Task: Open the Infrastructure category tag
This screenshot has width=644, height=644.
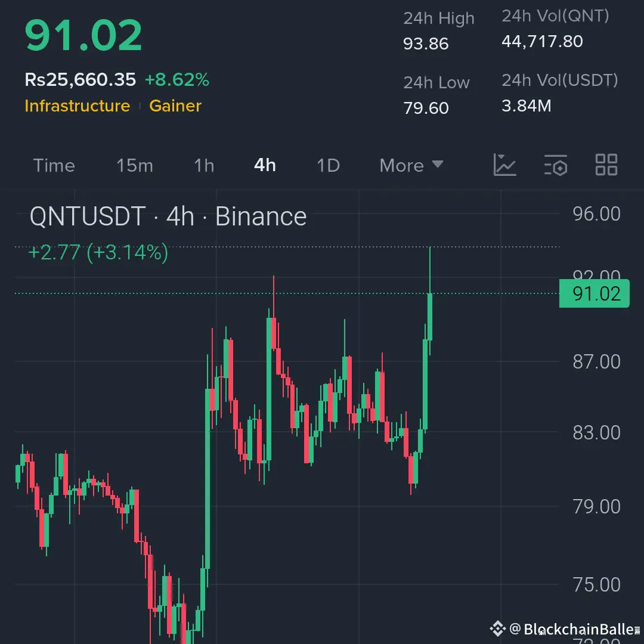Action: click(x=77, y=106)
